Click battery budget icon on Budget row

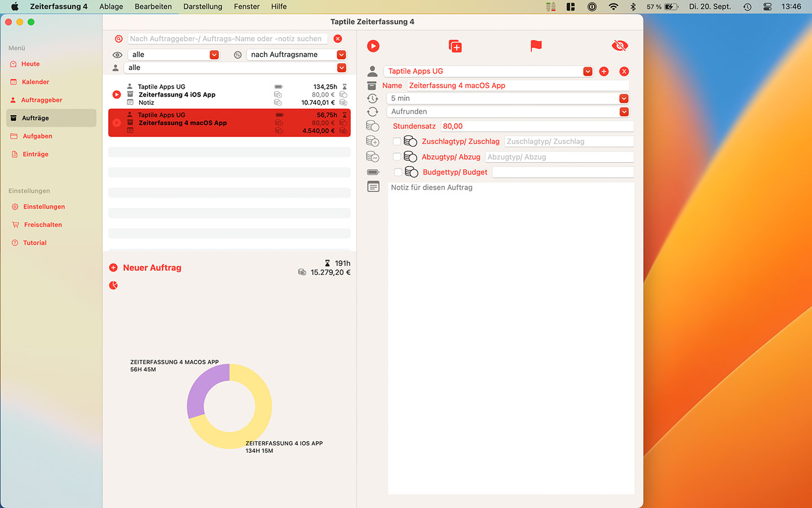[x=373, y=172]
